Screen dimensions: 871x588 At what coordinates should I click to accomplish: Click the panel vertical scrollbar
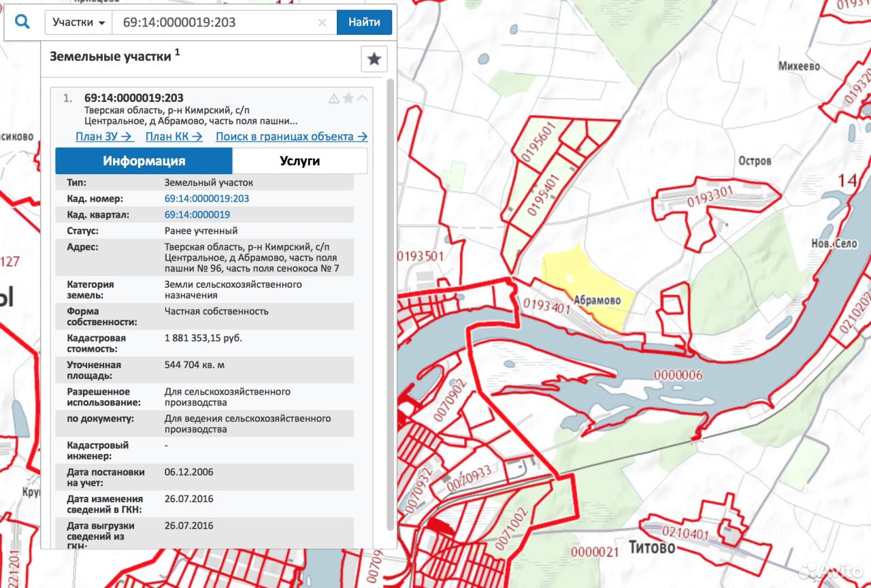click(x=390, y=304)
